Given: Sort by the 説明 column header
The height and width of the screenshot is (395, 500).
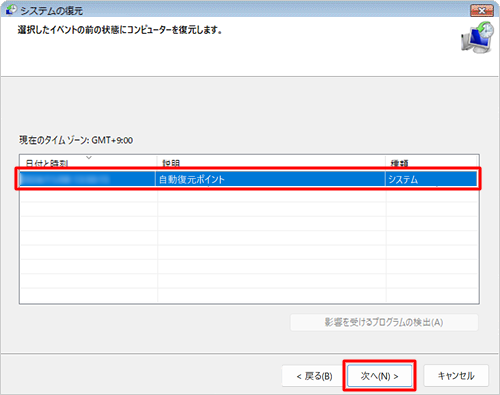Looking at the screenshot, I should (x=171, y=163).
